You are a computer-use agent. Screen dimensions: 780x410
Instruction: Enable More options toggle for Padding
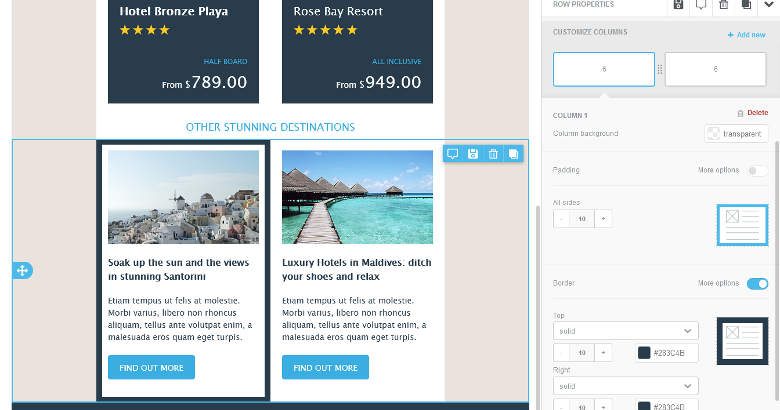(x=758, y=171)
